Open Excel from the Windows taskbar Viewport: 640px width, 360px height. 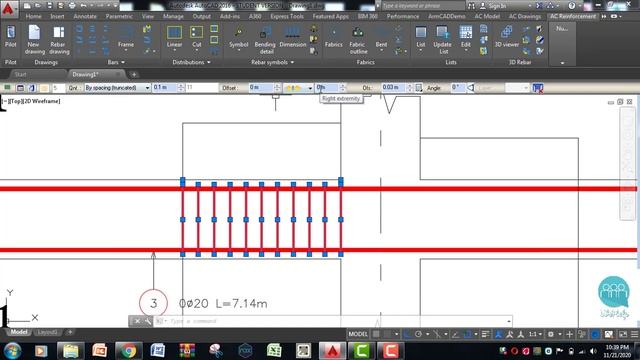tap(274, 351)
